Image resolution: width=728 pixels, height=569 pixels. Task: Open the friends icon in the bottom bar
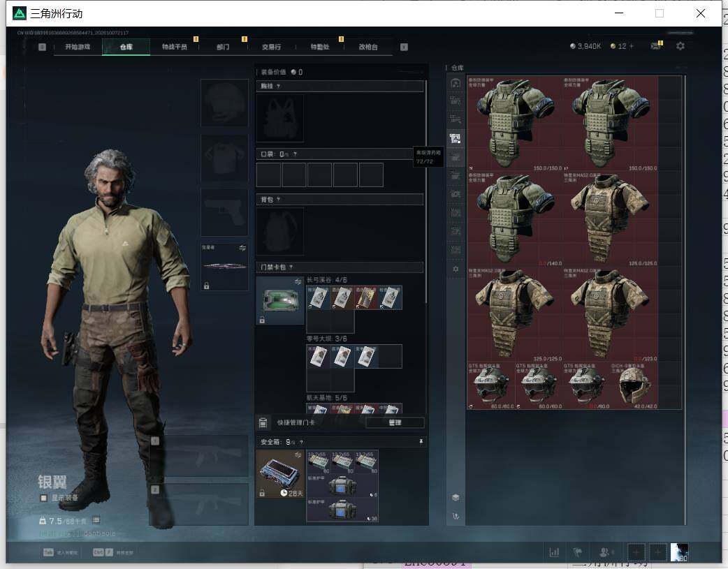606,552
